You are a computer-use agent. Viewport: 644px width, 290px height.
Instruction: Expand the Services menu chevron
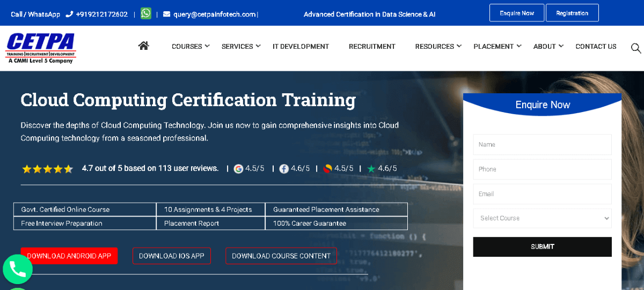click(258, 46)
